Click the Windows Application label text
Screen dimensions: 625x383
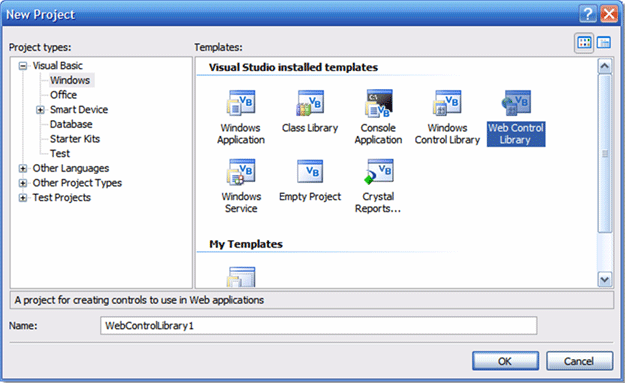point(241,134)
